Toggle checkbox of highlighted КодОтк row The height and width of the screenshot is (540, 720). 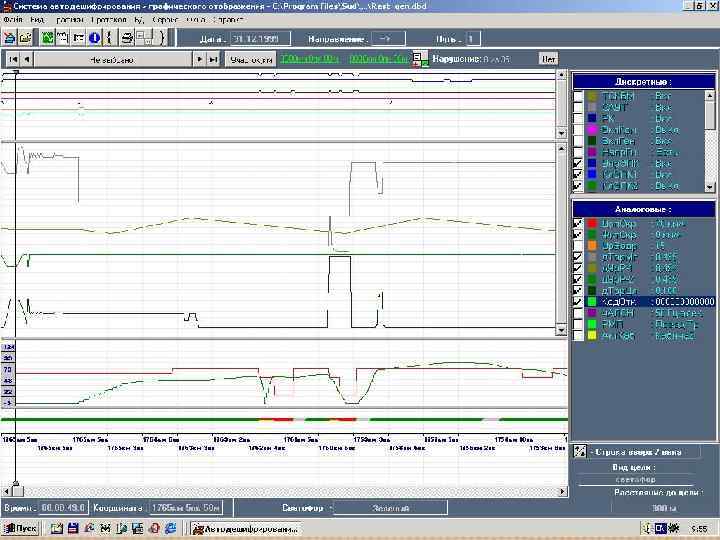tap(578, 301)
